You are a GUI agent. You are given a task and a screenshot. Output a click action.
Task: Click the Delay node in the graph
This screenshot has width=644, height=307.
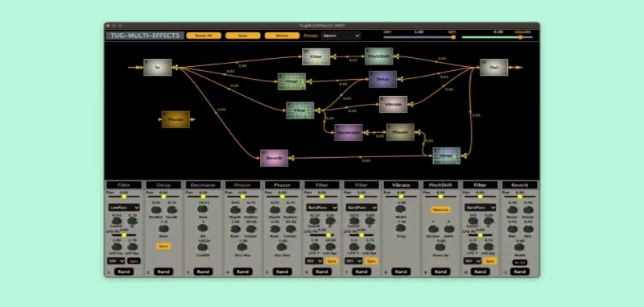[x=382, y=79]
